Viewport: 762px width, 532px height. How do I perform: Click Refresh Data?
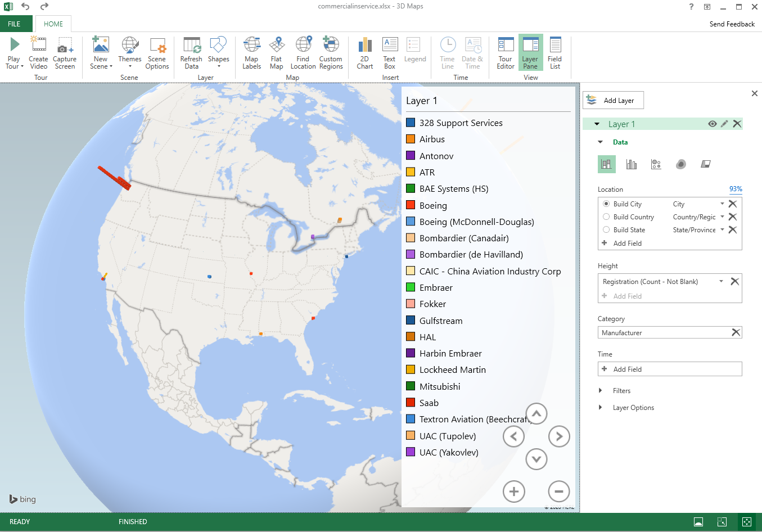tap(191, 53)
